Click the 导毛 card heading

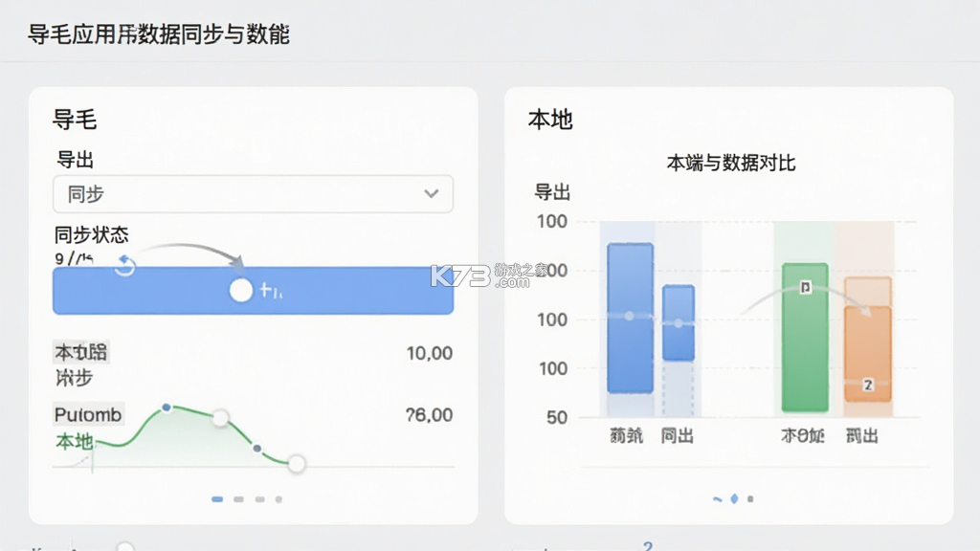click(75, 120)
